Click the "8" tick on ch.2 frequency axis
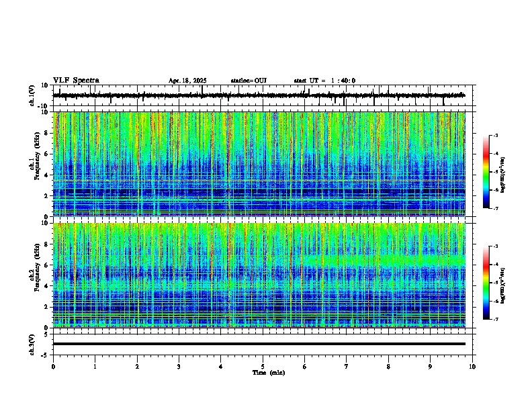 tap(47, 244)
